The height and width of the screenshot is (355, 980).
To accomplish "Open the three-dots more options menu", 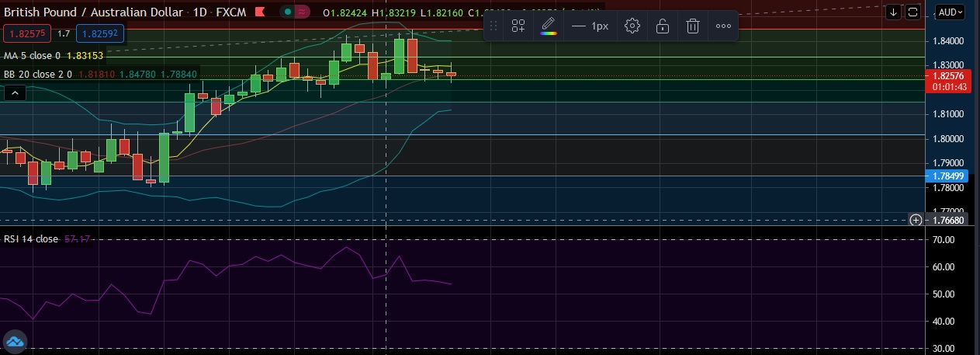I will tap(723, 26).
